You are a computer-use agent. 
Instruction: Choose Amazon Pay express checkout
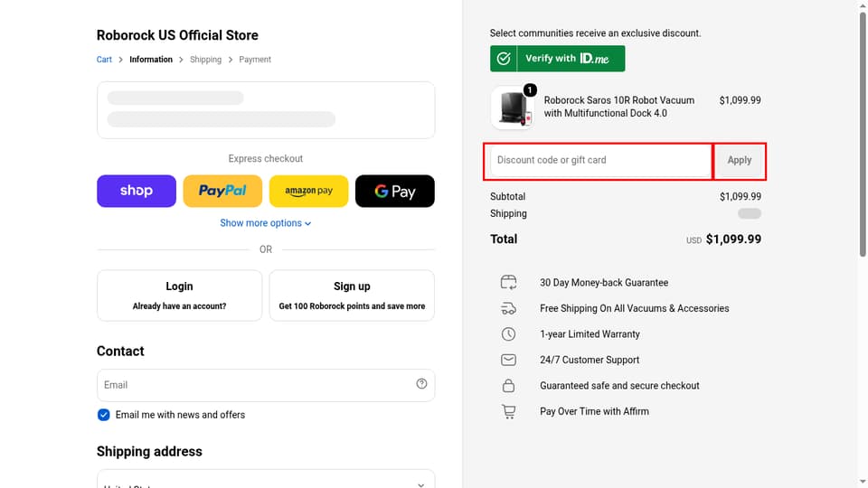pos(309,191)
